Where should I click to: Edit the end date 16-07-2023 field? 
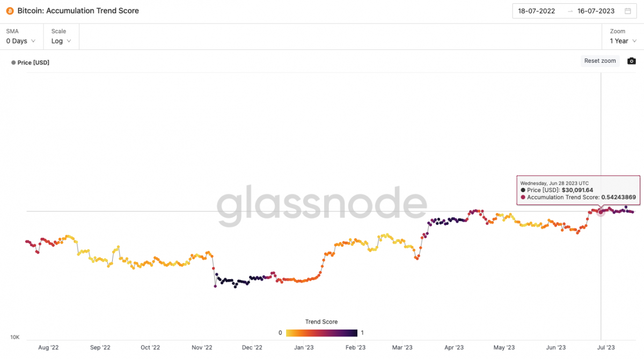coord(596,11)
